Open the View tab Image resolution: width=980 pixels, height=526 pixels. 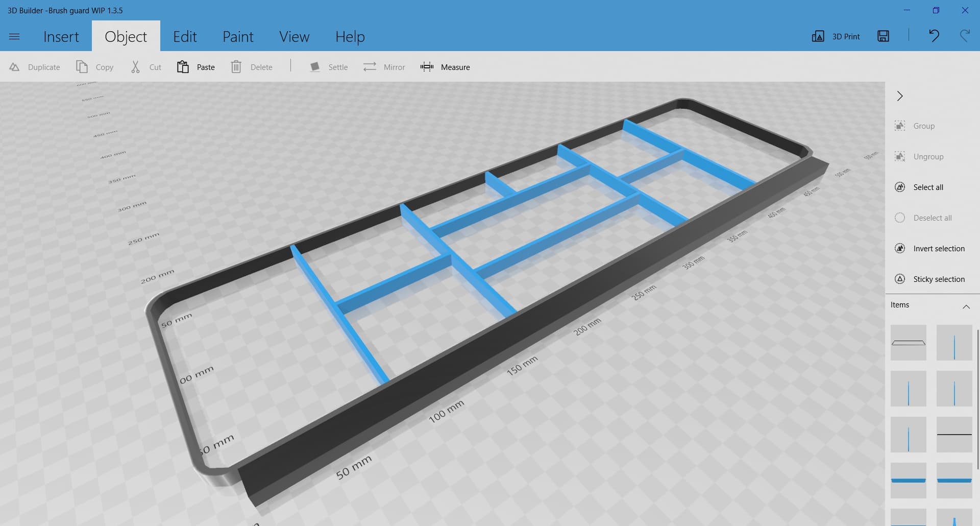coord(294,37)
